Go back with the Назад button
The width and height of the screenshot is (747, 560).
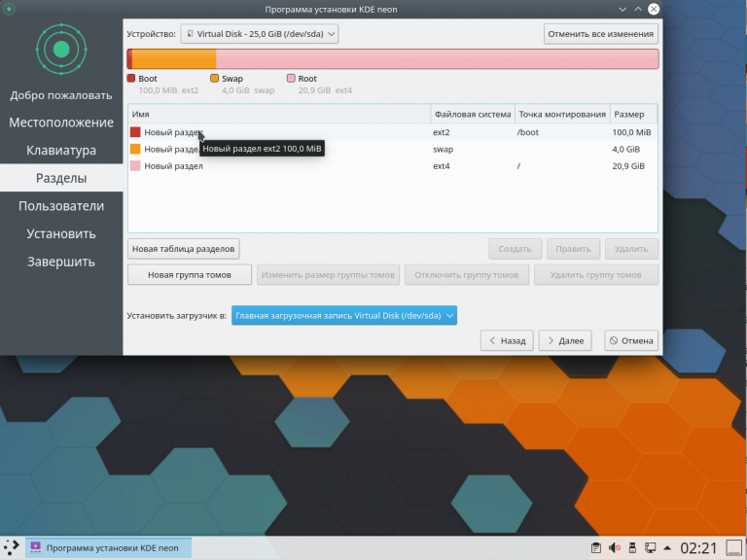pyautogui.click(x=507, y=340)
